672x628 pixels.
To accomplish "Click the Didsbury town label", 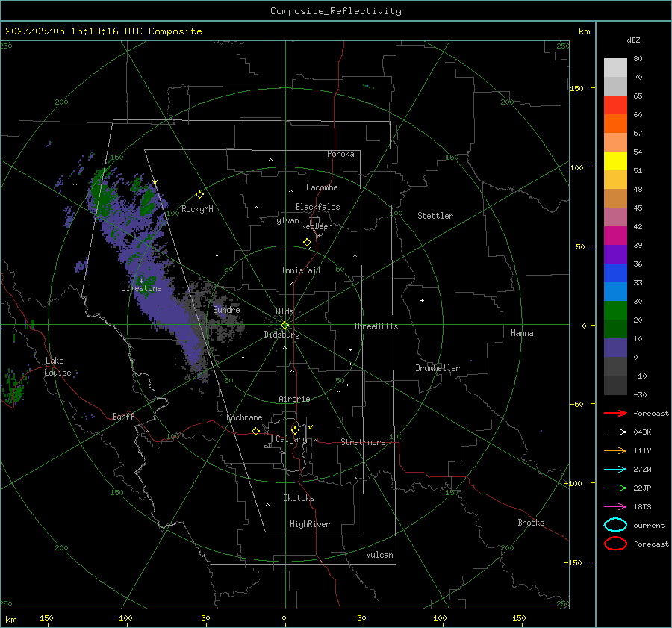I will point(281,335).
